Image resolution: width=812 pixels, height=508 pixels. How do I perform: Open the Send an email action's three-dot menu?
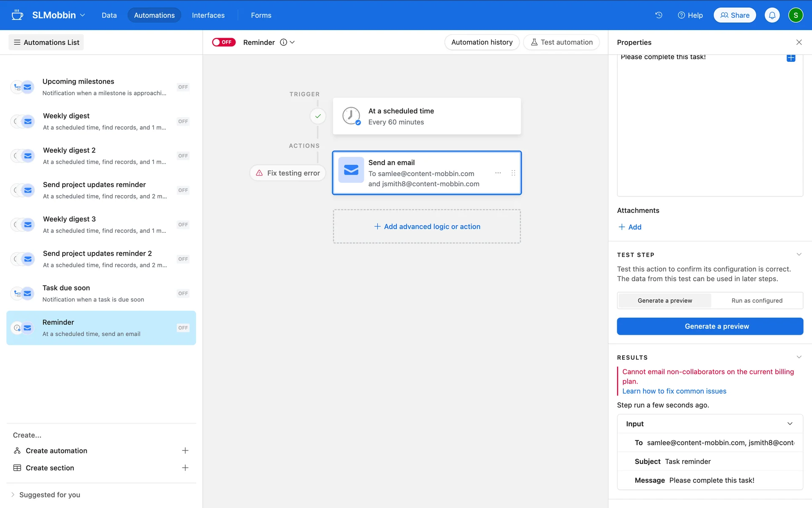pyautogui.click(x=498, y=173)
